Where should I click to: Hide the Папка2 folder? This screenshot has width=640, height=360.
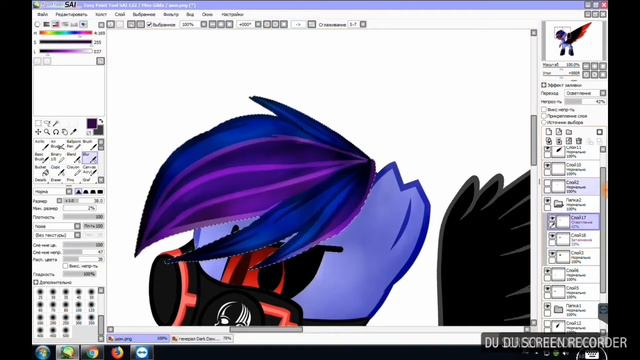click(547, 200)
